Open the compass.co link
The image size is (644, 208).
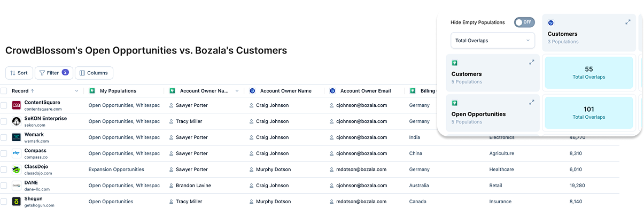pos(36,157)
